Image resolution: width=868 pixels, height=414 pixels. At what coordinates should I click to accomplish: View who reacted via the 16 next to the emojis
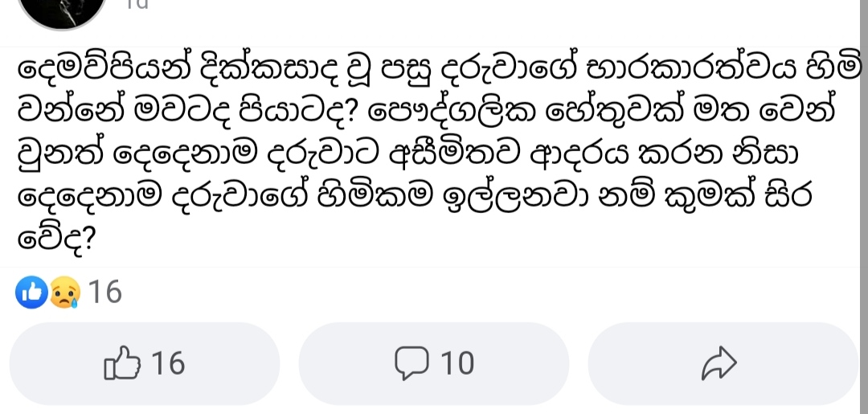point(105,292)
